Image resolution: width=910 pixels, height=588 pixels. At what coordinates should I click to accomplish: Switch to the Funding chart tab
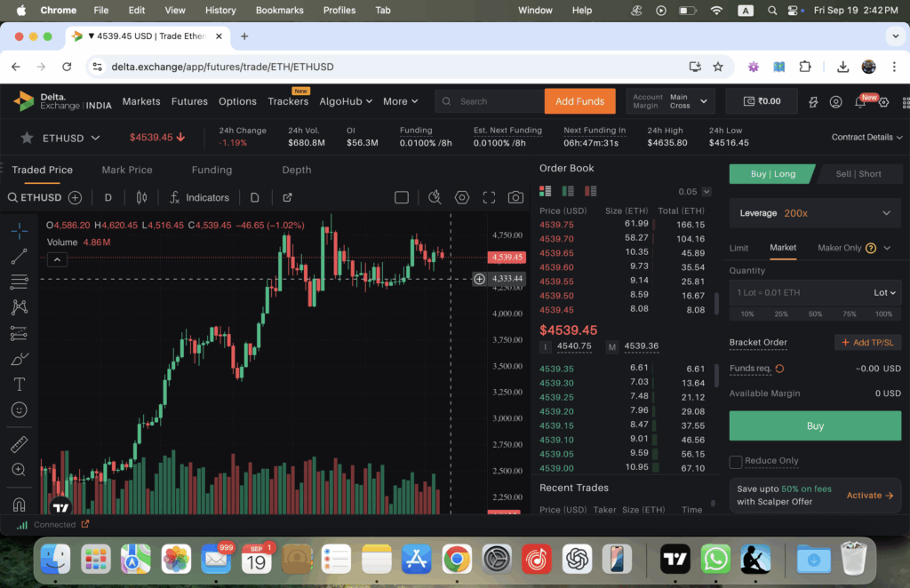(x=212, y=170)
